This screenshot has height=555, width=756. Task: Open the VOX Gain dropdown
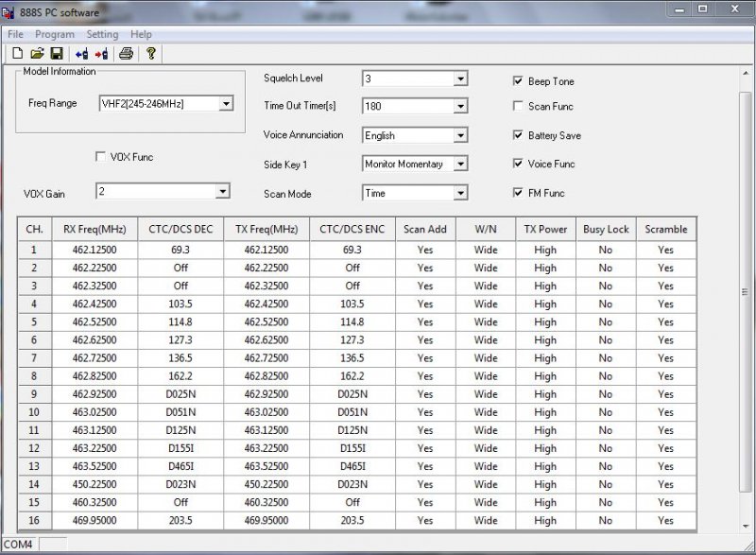222,191
